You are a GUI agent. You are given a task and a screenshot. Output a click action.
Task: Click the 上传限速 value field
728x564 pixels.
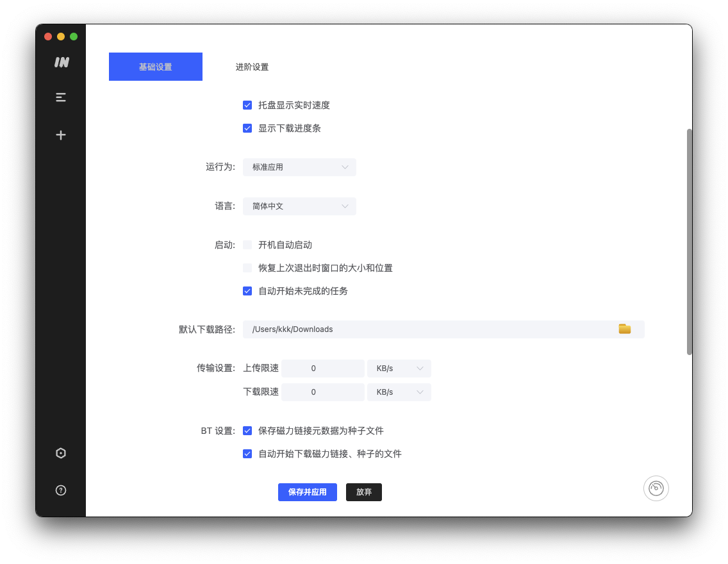[x=323, y=368]
